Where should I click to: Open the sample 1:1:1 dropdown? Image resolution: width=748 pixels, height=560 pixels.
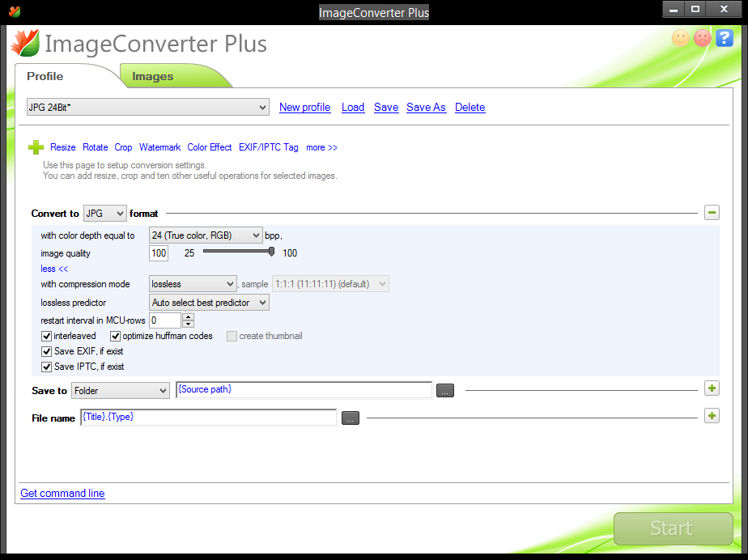tap(330, 284)
